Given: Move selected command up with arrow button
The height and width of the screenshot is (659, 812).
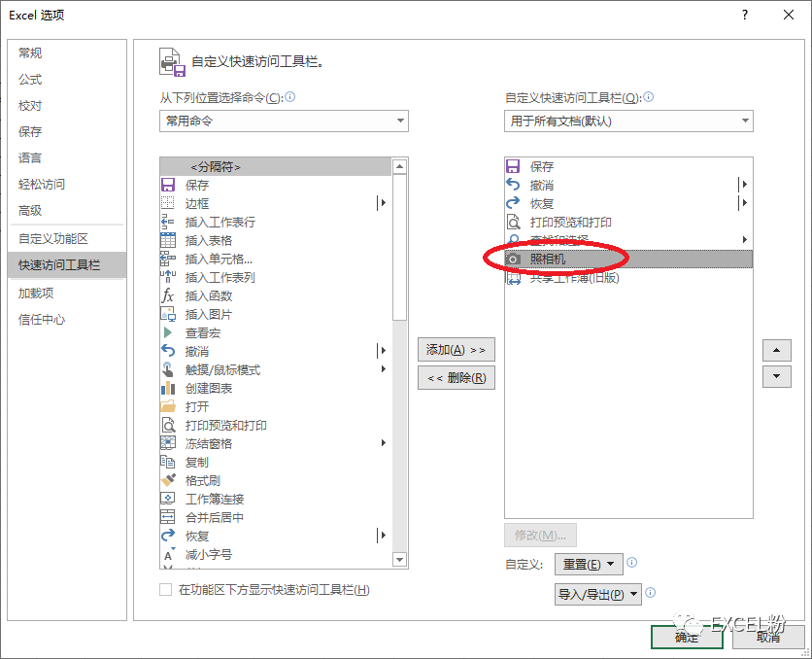Looking at the screenshot, I should [x=776, y=350].
